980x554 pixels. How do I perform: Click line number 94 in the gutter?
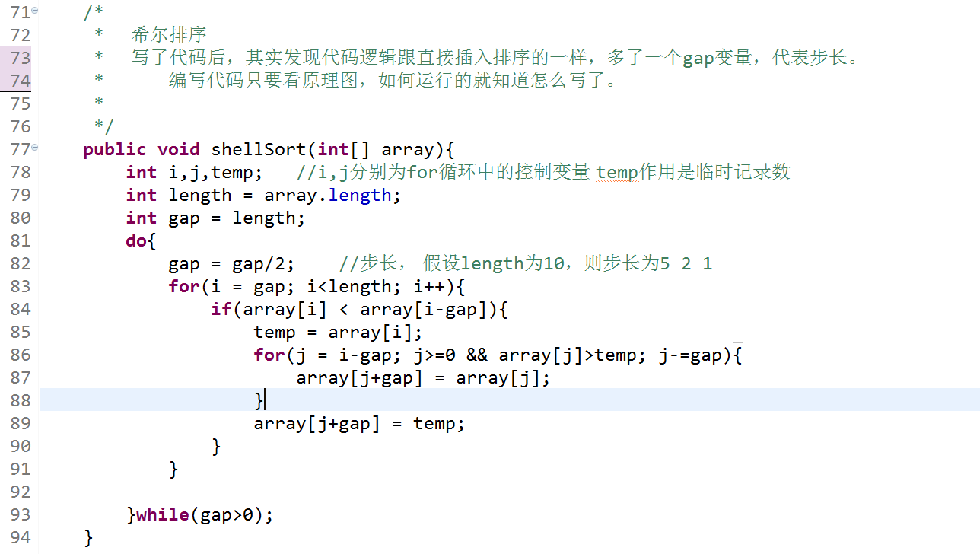click(x=21, y=537)
